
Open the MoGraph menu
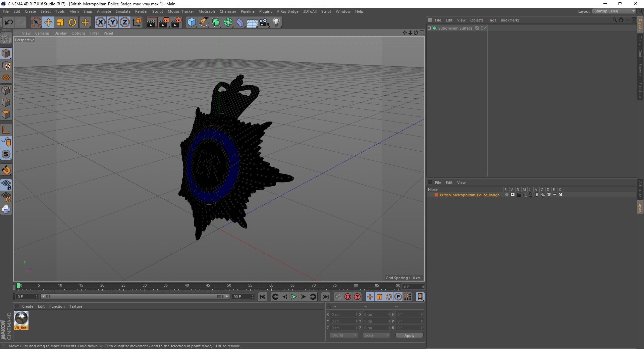pos(207,11)
